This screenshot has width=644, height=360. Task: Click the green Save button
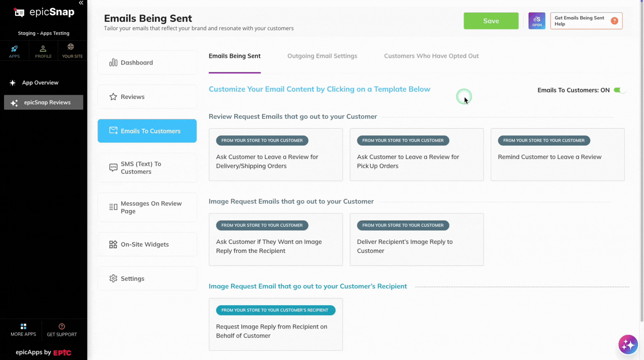tap(491, 21)
